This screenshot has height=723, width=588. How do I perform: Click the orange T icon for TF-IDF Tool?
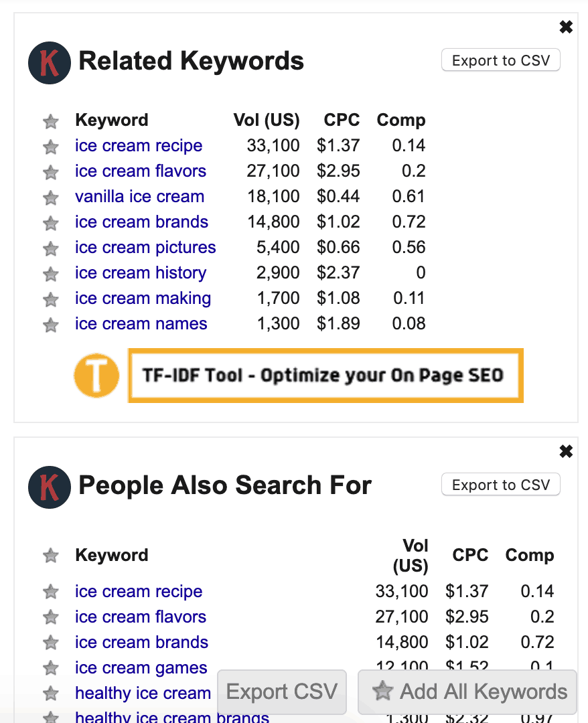[96, 376]
